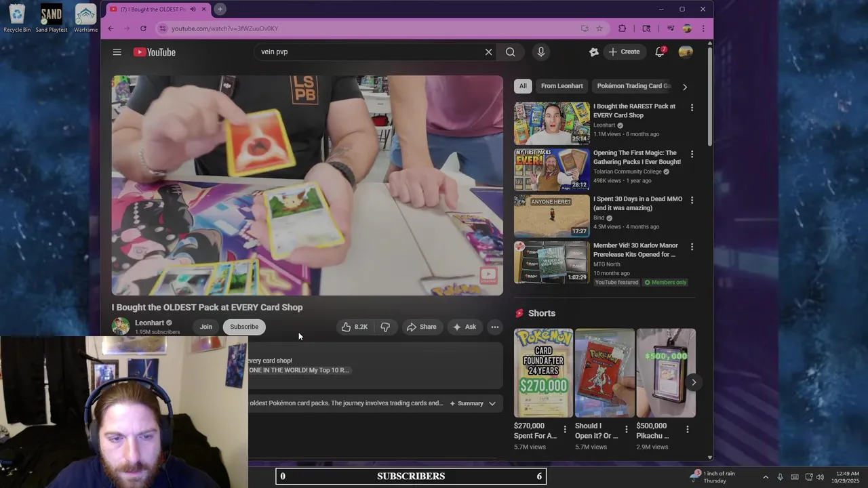Open 'First Magic' packs video thumbnail
The width and height of the screenshot is (868, 488).
[552, 169]
